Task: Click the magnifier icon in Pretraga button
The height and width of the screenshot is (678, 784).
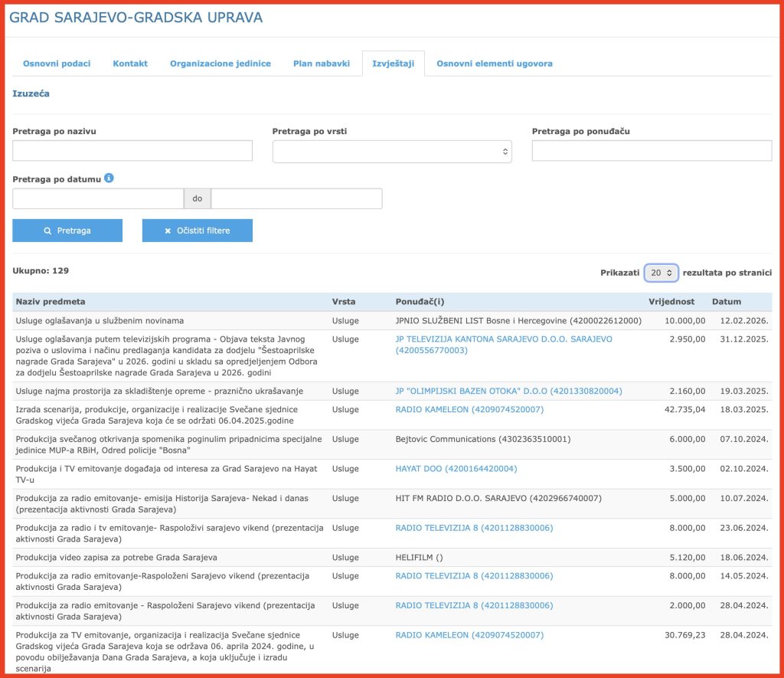Action: tap(47, 231)
